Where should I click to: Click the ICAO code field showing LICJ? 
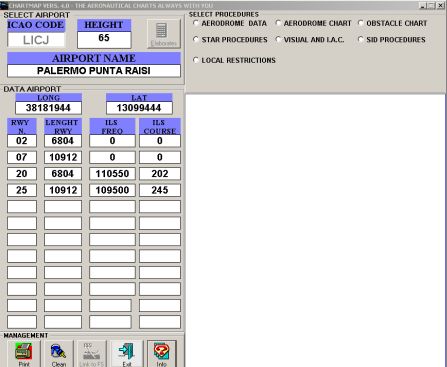36,40
